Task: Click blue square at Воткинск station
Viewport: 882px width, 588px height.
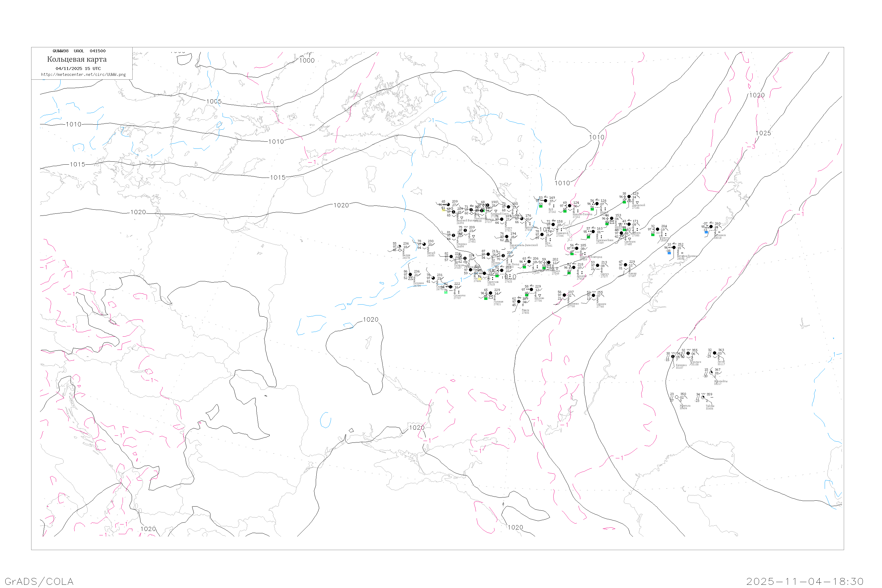Action: pyautogui.click(x=706, y=232)
